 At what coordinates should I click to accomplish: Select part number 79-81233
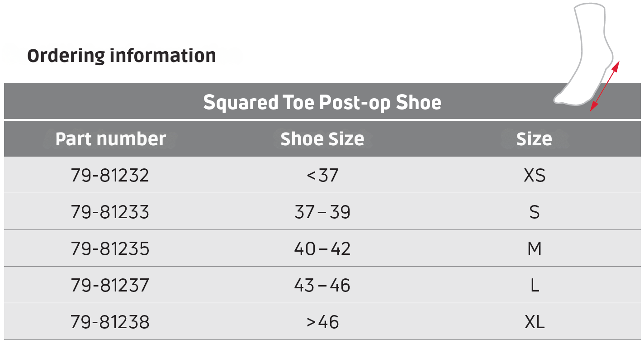point(110,212)
